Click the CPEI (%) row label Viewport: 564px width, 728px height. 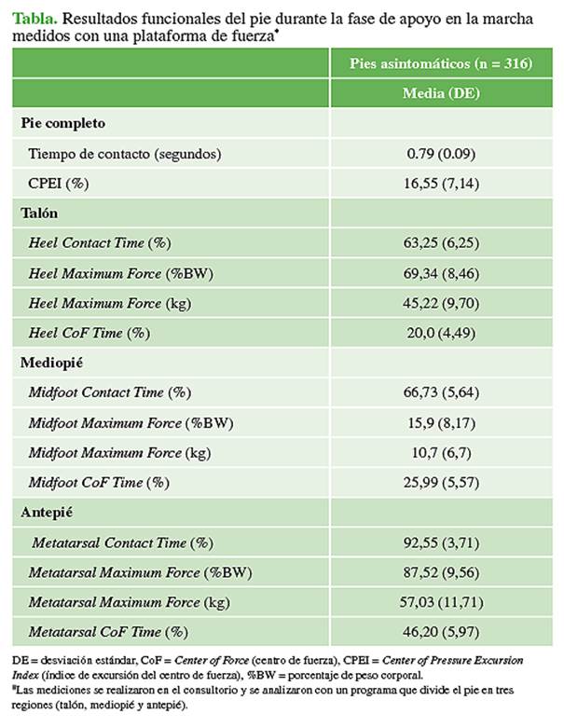(59, 183)
